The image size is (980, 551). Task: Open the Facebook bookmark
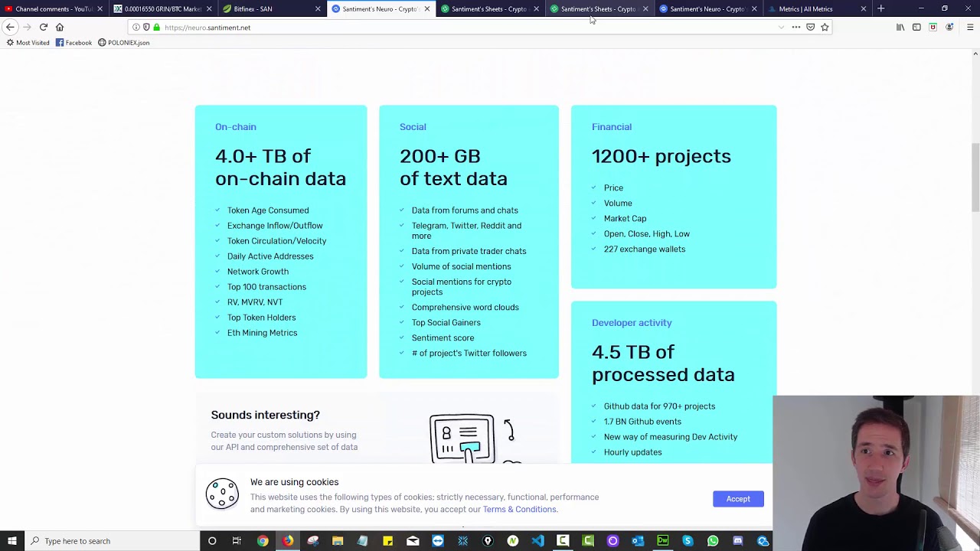[x=73, y=43]
